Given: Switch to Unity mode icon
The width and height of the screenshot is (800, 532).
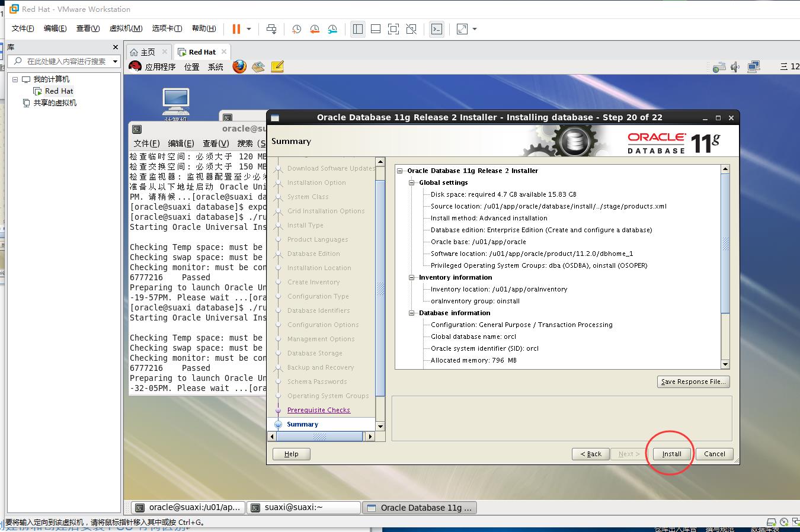Looking at the screenshot, I should pos(411,29).
